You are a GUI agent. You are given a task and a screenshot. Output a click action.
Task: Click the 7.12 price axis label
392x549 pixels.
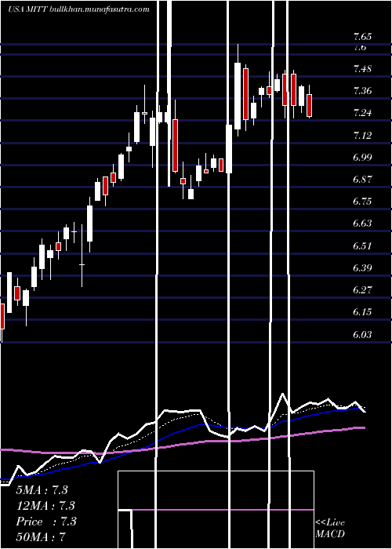(362, 135)
